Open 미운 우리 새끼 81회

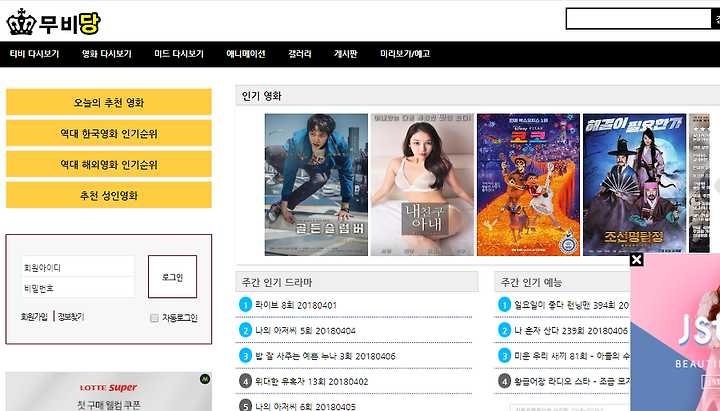571,356
